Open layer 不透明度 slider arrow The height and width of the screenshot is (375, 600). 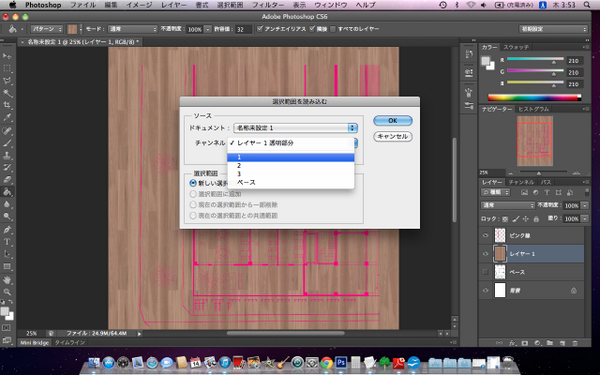(x=585, y=205)
